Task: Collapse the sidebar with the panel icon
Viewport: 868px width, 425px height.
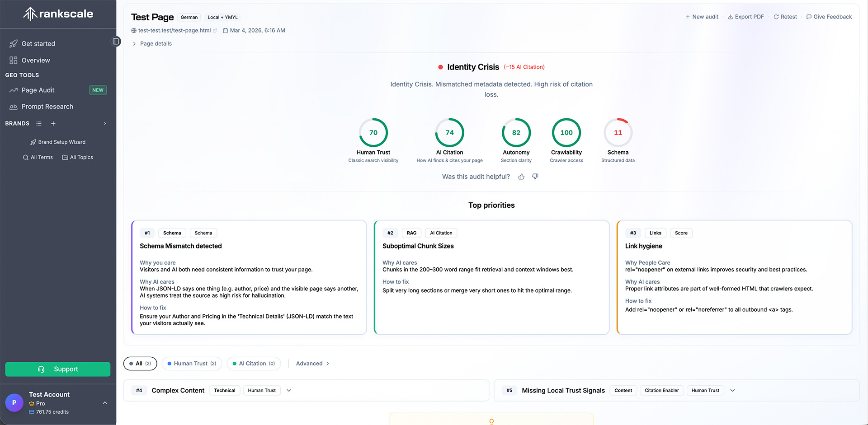Action: (x=116, y=41)
